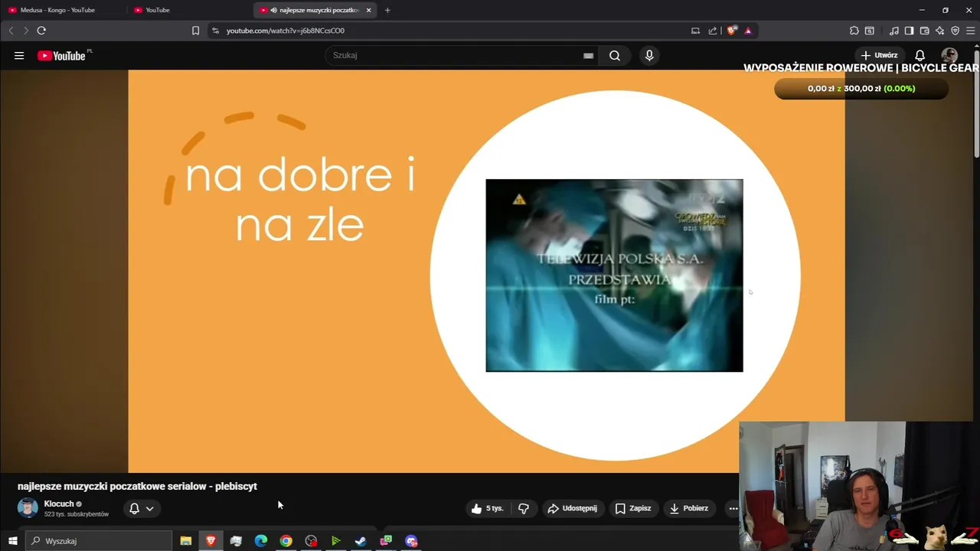980x551 pixels.
Task: Open the on-screen keyboard icon in search box
Action: (588, 55)
